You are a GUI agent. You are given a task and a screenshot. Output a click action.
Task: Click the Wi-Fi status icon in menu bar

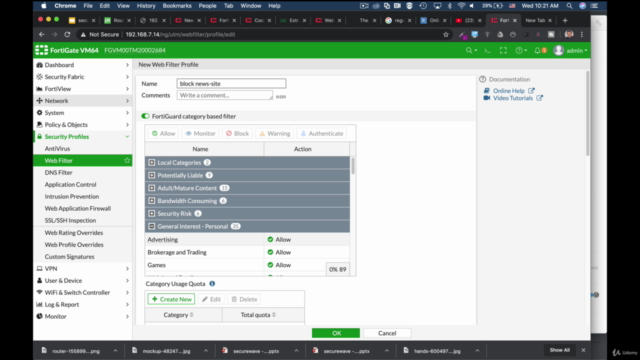(461, 6)
